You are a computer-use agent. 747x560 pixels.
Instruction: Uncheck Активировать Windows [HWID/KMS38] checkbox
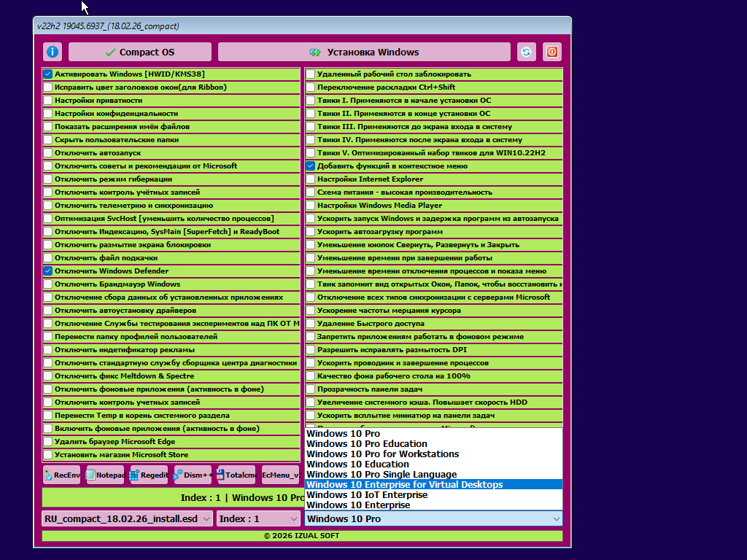48,74
